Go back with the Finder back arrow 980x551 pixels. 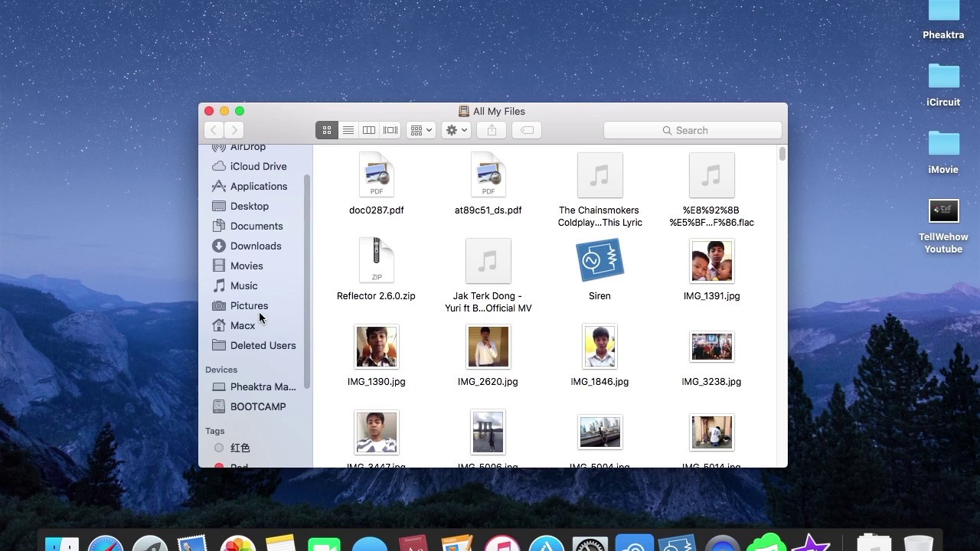click(214, 130)
